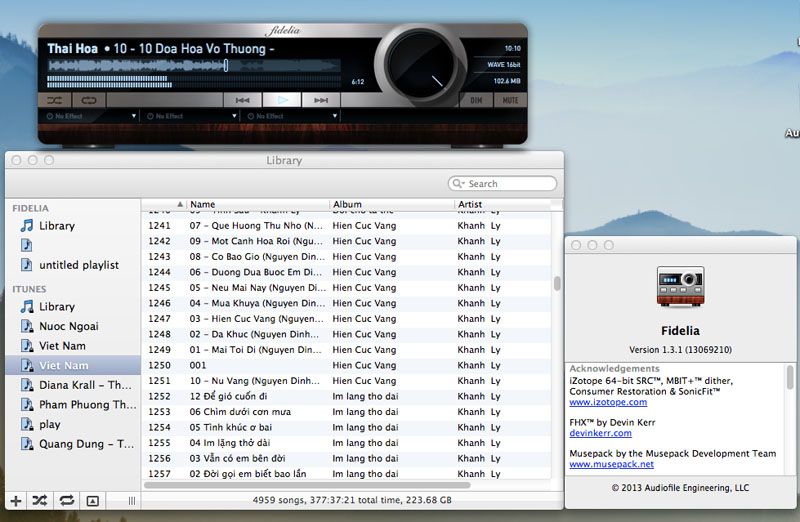The image size is (800, 522).
Task: Sort by the Name column header
Action: [x=258, y=204]
